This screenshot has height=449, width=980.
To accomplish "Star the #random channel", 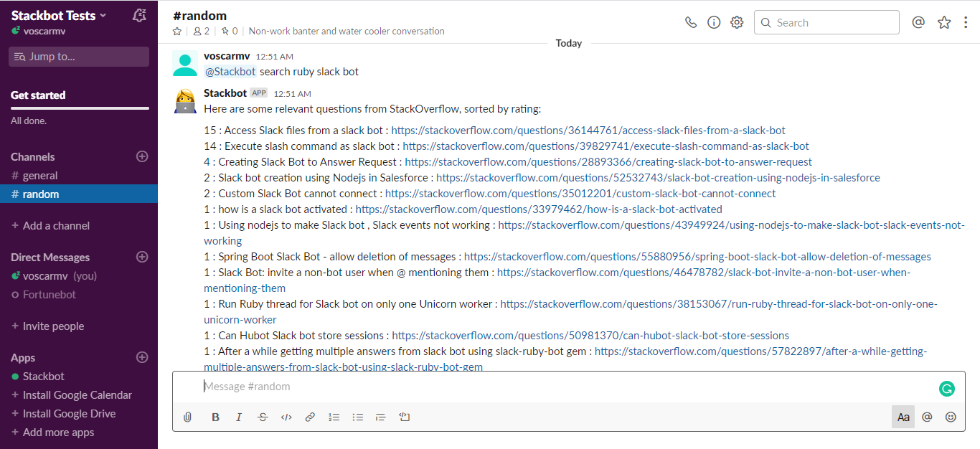I will pos(177,31).
